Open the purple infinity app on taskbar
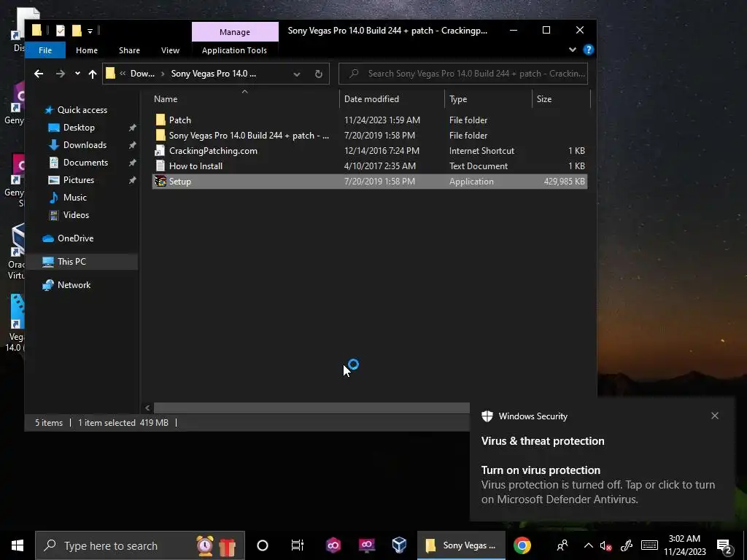The height and width of the screenshot is (560, 747). pyautogui.click(x=333, y=545)
